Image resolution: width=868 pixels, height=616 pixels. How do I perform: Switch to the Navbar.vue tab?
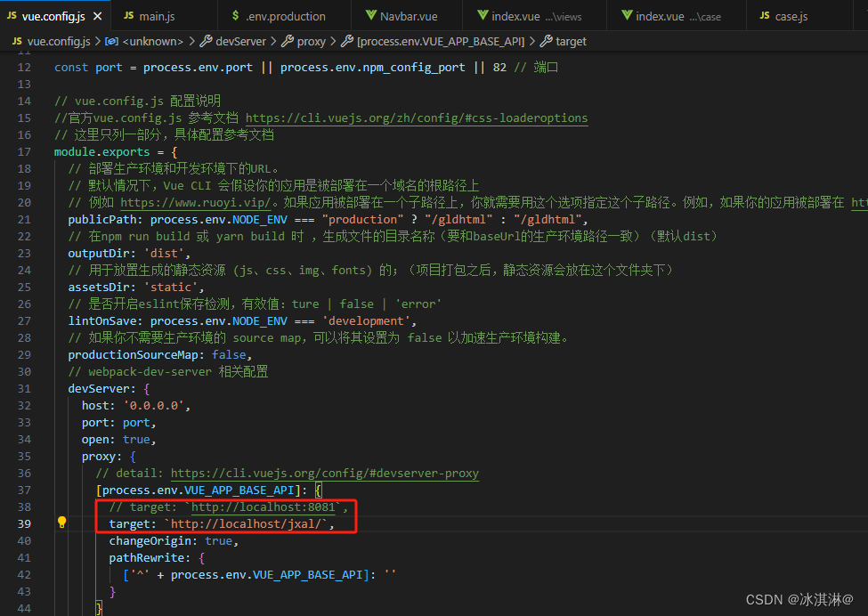tap(407, 16)
